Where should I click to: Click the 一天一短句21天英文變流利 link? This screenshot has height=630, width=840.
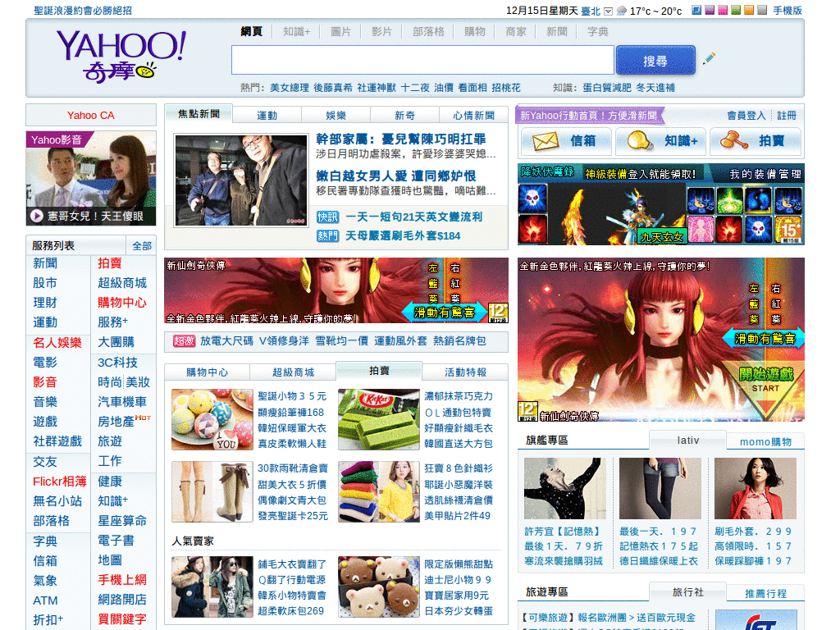point(414,217)
